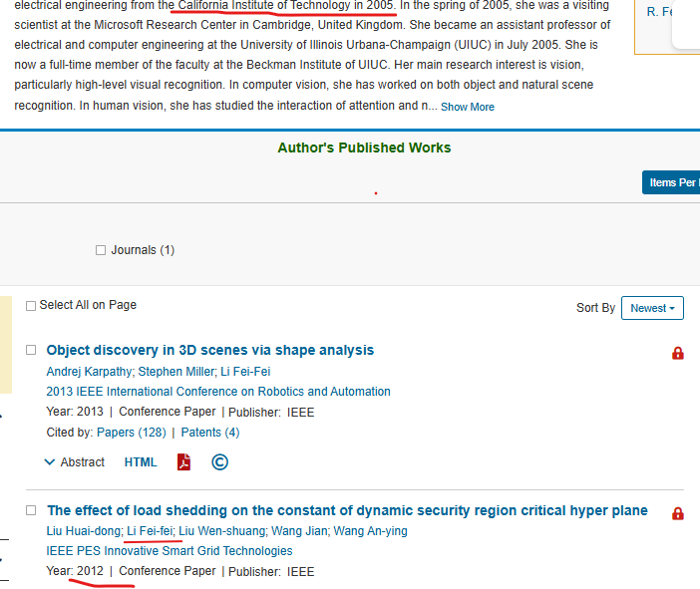
Task: Open author Liu Huai-dong
Action: (84, 531)
